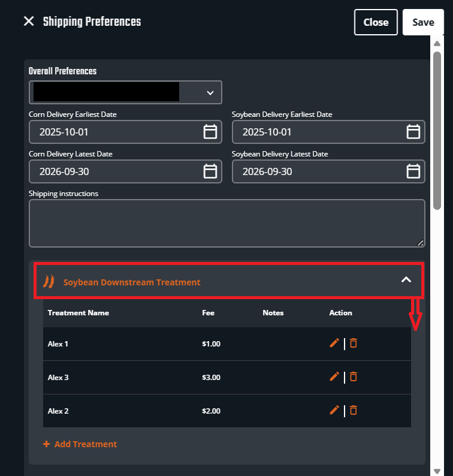
Task: Select the Alex 3 treatment name
Action: click(x=58, y=377)
